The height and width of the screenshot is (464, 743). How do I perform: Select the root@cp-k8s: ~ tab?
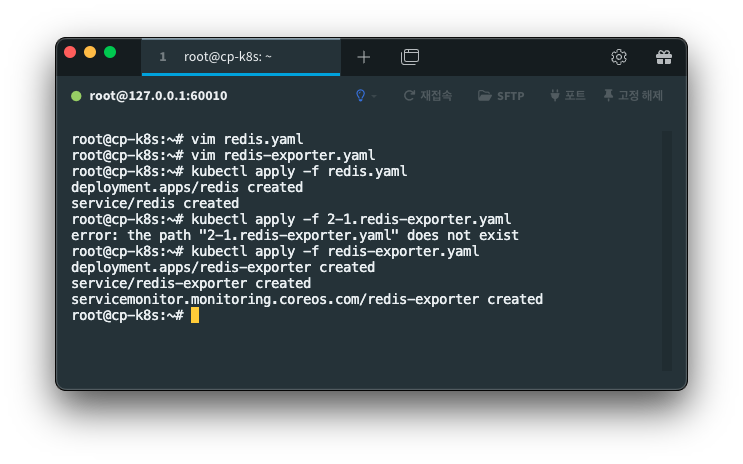[x=241, y=57]
